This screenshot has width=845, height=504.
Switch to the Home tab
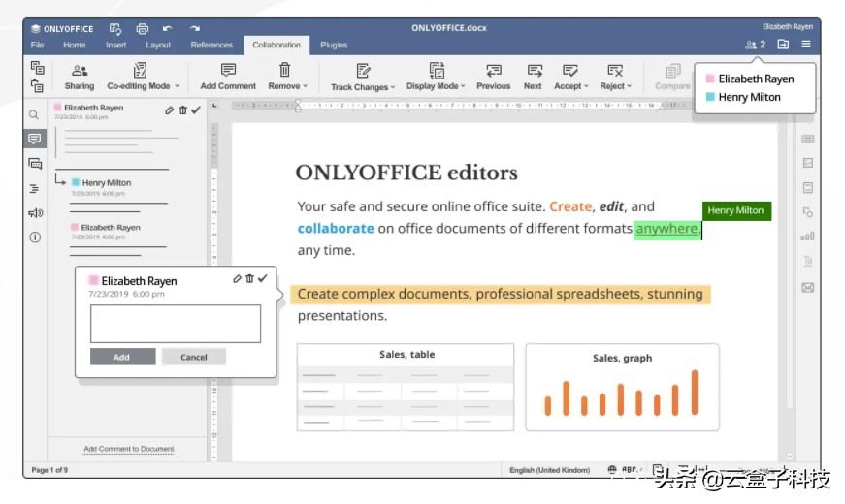pyautogui.click(x=75, y=45)
